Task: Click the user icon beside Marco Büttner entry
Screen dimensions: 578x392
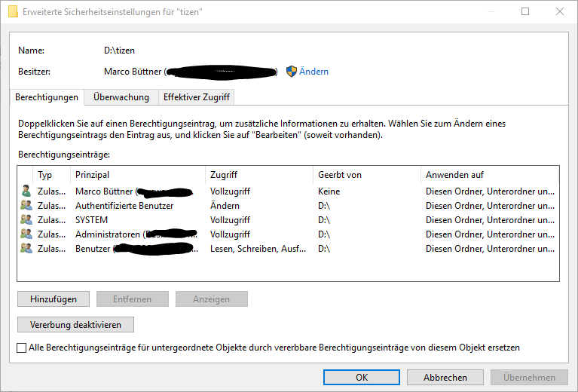Action: pos(26,191)
